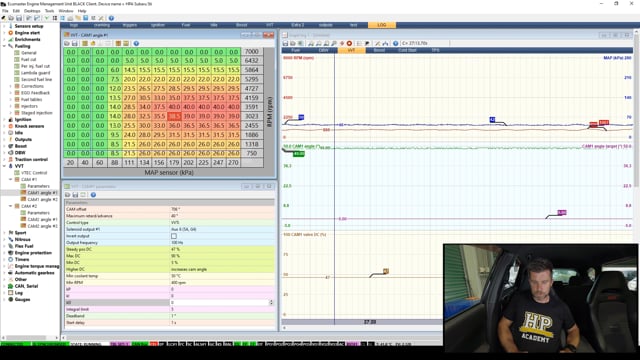Click the Knock sensors icon in the tree

(11, 126)
